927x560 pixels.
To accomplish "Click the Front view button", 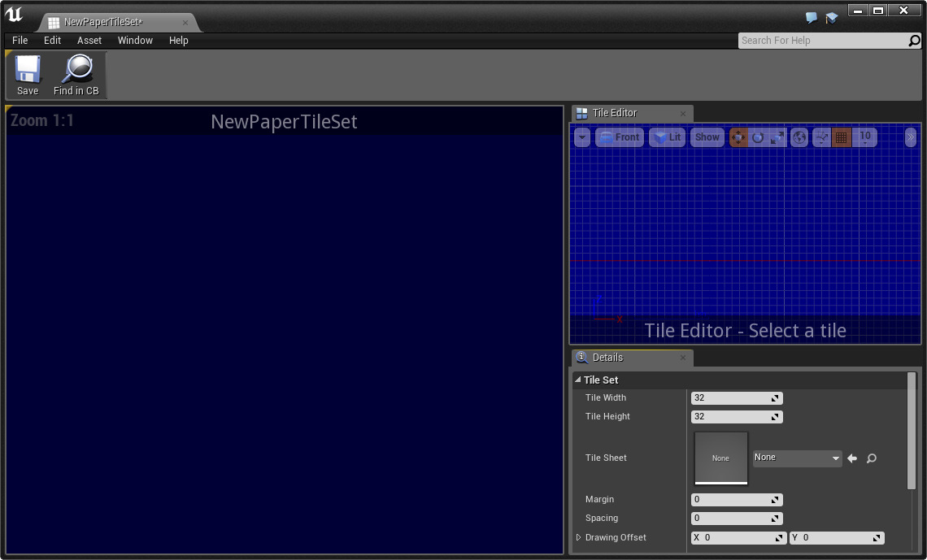I will 620,137.
